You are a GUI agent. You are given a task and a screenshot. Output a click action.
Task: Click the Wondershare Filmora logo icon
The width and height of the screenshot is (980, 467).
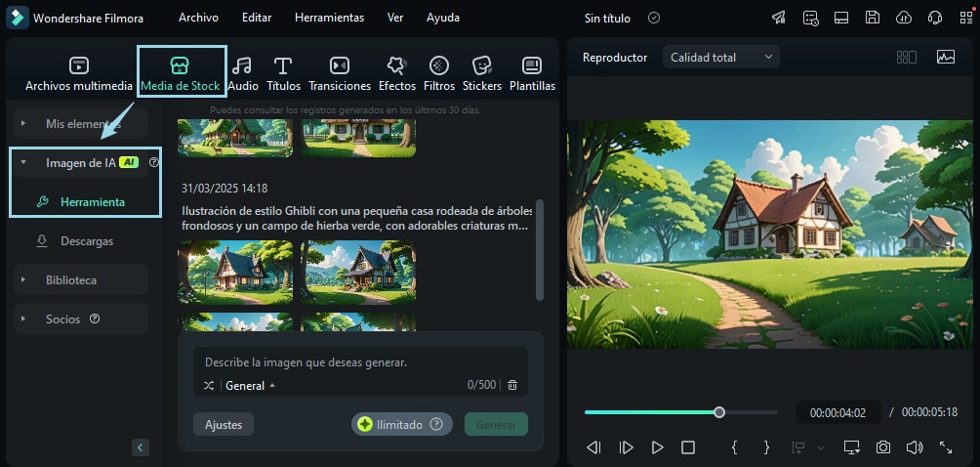coord(17,18)
